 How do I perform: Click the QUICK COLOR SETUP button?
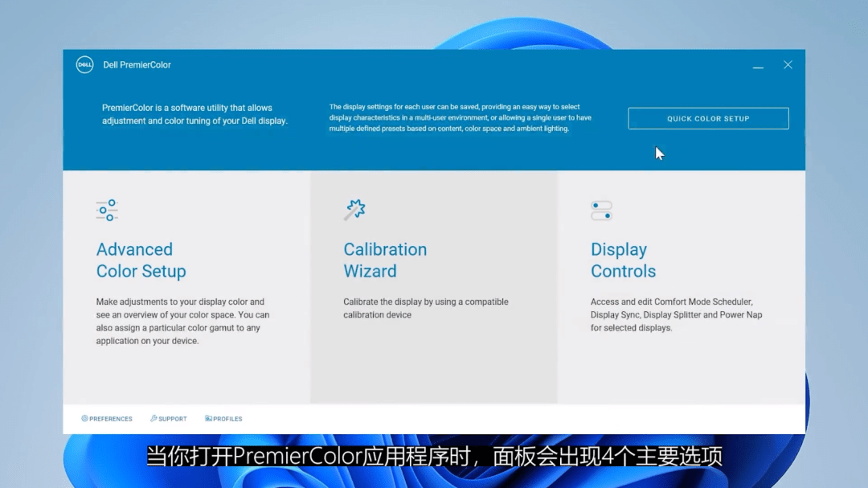(x=708, y=118)
